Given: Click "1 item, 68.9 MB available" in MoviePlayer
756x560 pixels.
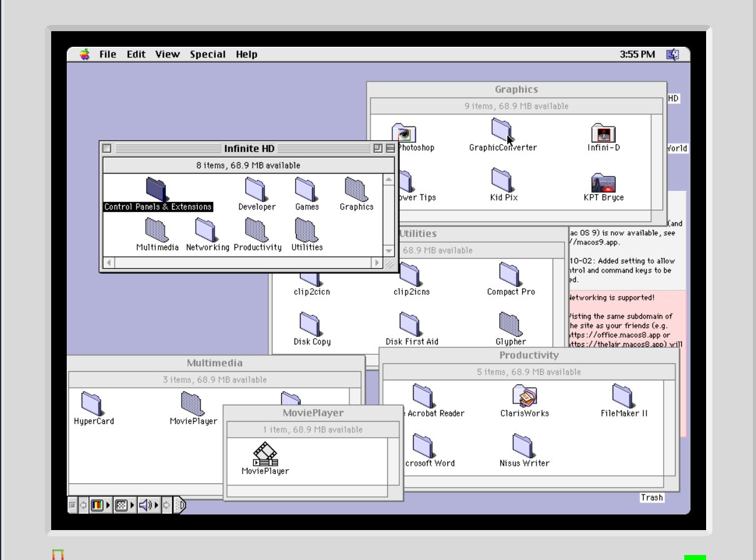Looking at the screenshot, I should (x=313, y=430).
